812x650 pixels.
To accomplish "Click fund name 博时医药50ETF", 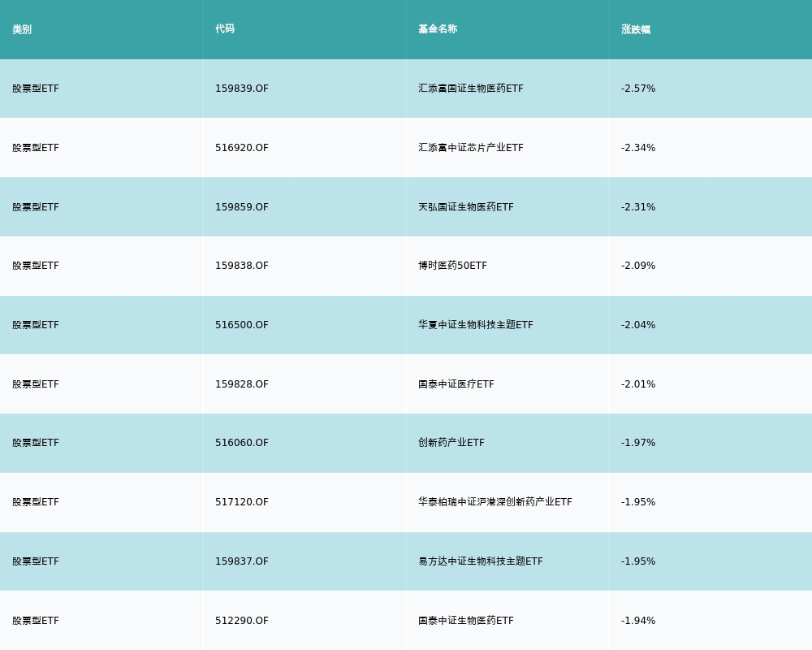I will pyautogui.click(x=452, y=266).
